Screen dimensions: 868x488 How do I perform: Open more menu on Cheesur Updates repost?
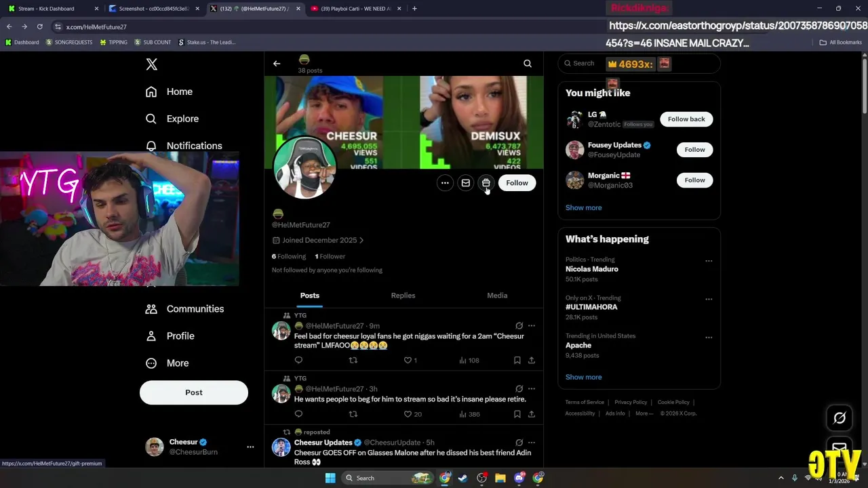(x=532, y=443)
